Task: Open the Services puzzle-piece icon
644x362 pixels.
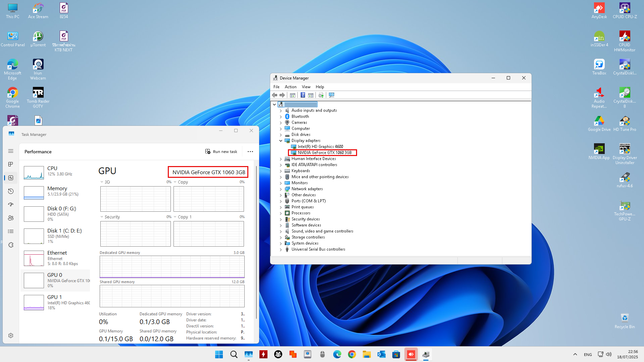Action: click(x=11, y=245)
